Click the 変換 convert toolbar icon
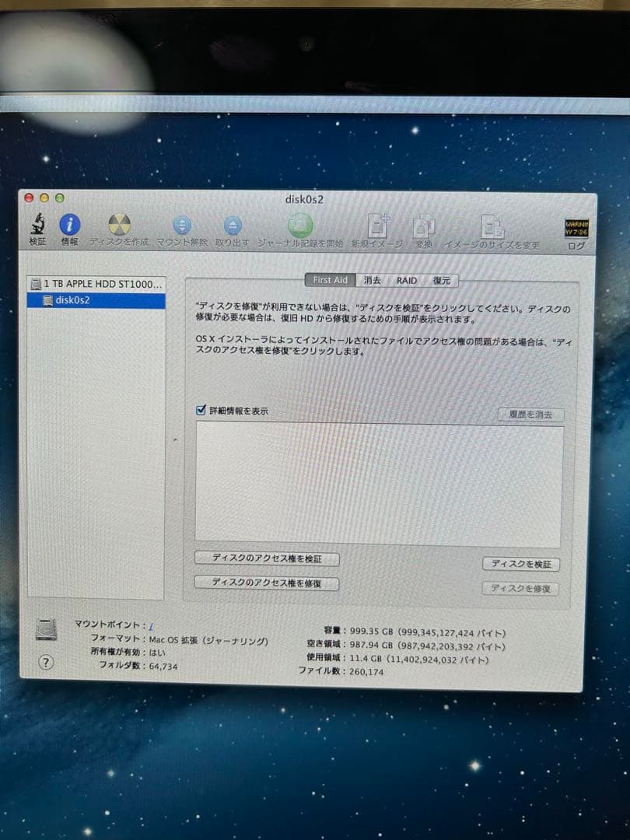The height and width of the screenshot is (840, 630). 423,227
